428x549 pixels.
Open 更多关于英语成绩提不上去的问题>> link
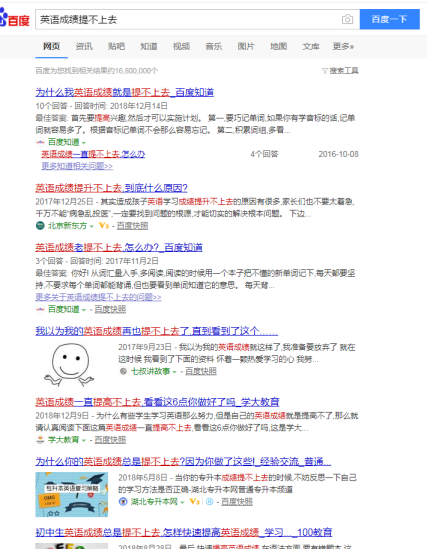(x=98, y=297)
